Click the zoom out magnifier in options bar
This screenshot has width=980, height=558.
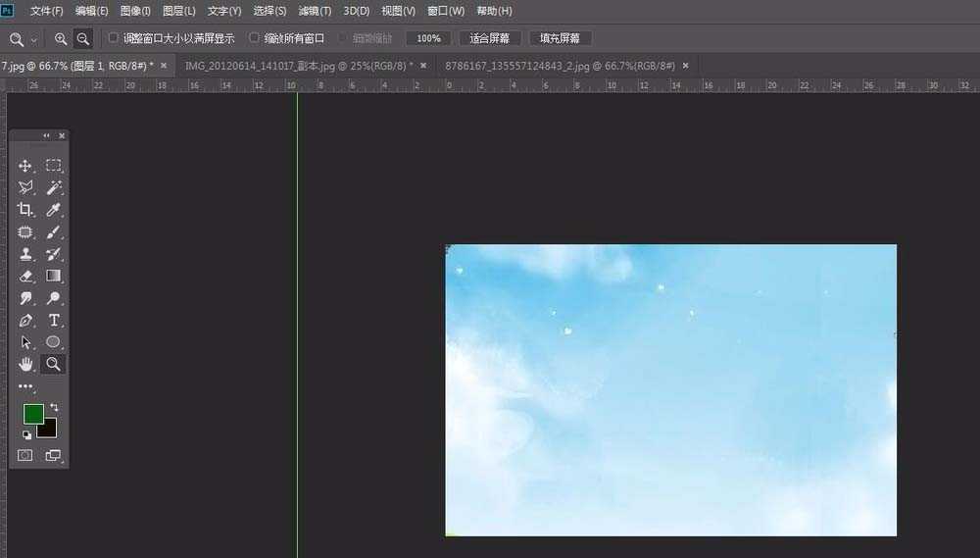click(x=83, y=38)
